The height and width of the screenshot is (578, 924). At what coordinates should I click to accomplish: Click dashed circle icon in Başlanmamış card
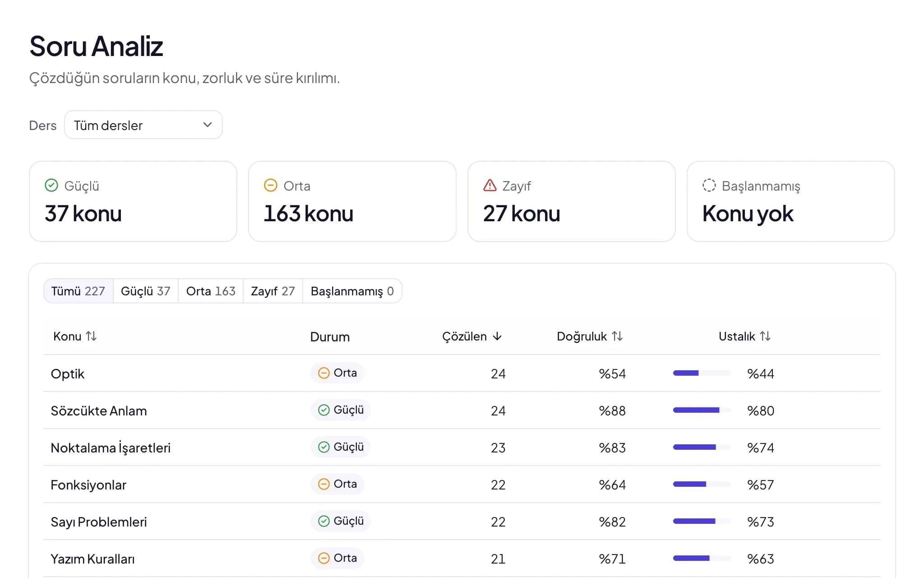point(709,186)
